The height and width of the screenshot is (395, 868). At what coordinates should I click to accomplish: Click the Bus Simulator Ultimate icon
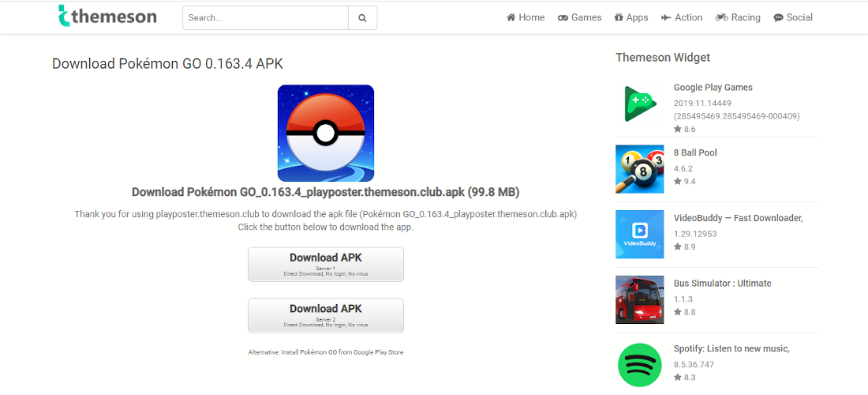click(x=639, y=299)
